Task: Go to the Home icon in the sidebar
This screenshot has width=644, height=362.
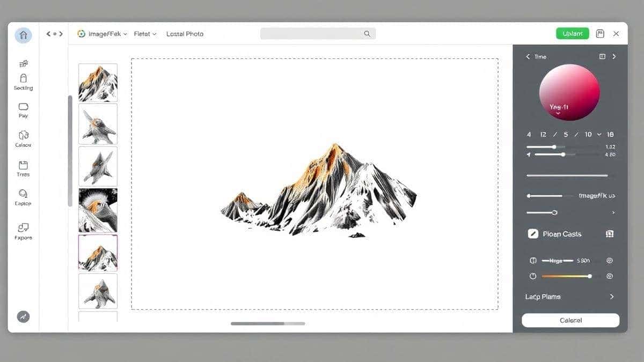Action: pos(23,35)
